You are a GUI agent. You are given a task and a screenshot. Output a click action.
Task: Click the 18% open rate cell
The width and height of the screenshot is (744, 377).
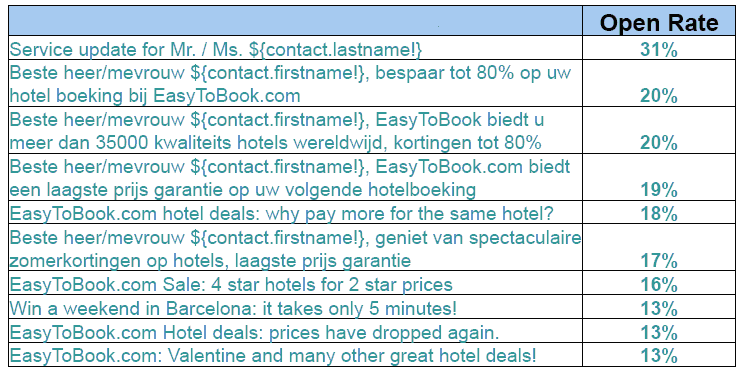point(659,213)
